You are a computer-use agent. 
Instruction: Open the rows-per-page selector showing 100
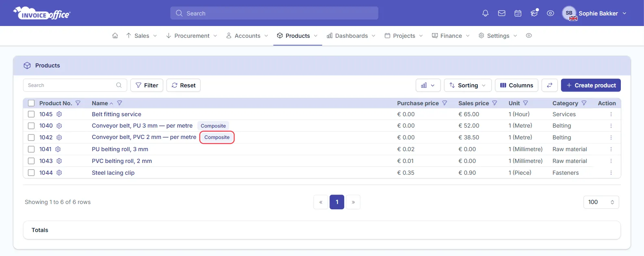[601, 202]
